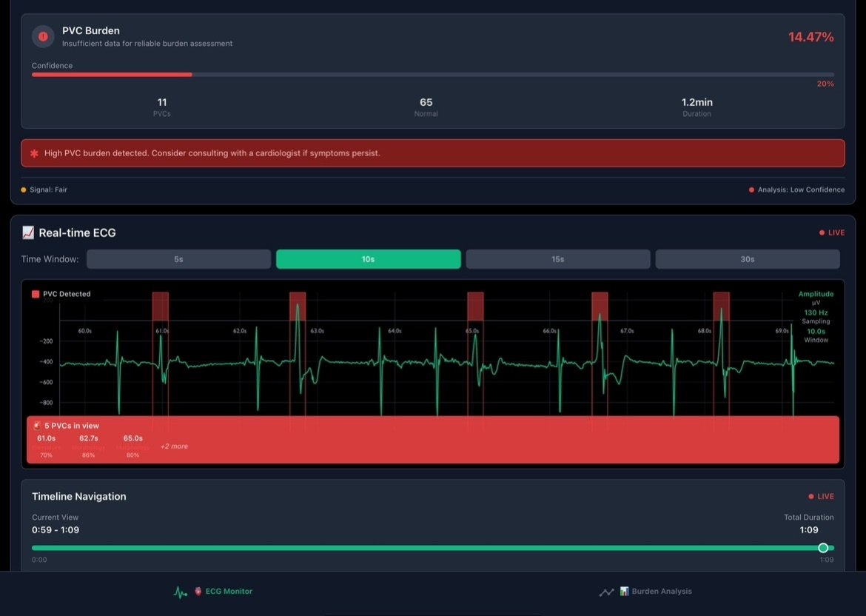Click the trend line icon beside Burden Analysis
Viewport: 866px width, 616px height.
point(607,592)
